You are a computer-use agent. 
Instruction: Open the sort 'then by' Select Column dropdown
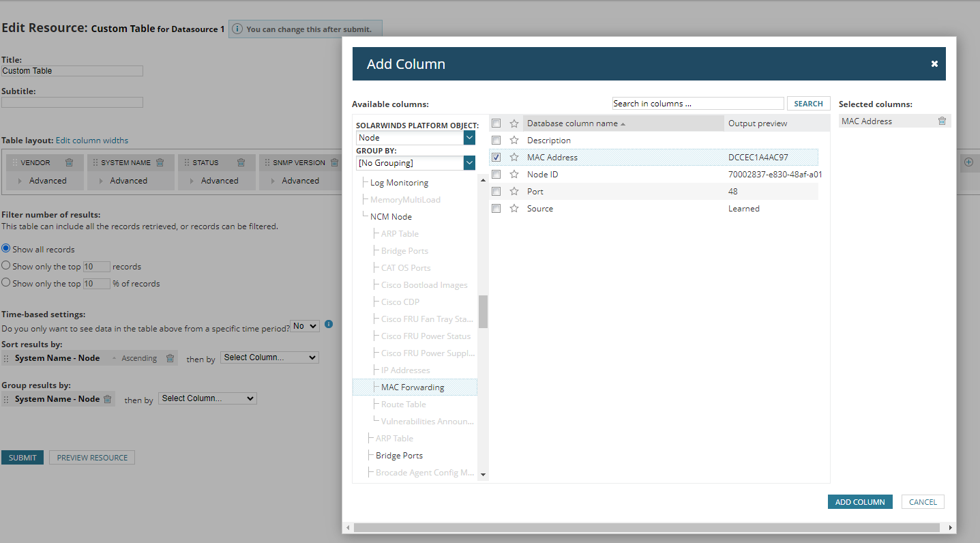[x=269, y=357]
